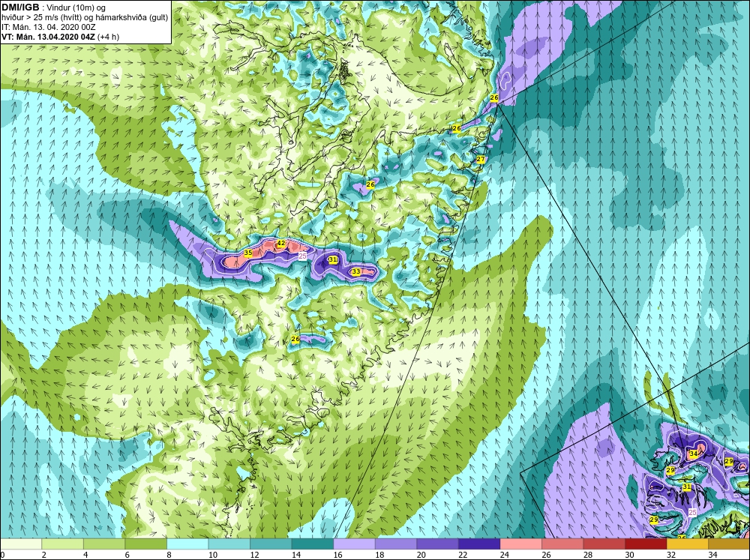The height and width of the screenshot is (560, 750).
Task: Select the yellow 34 gust label
Action: pyautogui.click(x=693, y=454)
